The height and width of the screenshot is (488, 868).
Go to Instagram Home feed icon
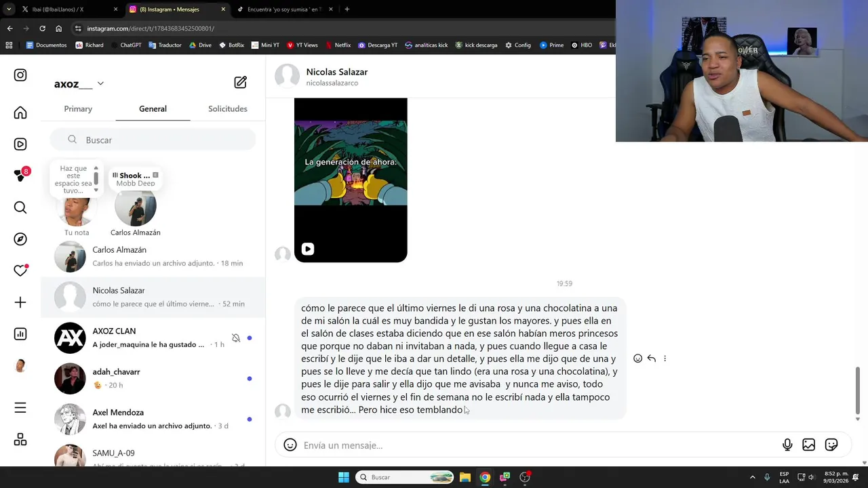(x=20, y=113)
